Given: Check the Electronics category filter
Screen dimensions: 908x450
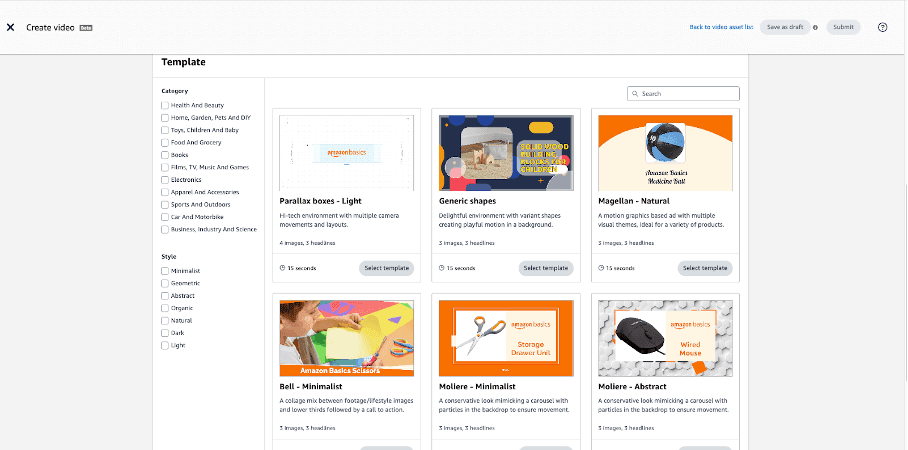Looking at the screenshot, I should [165, 180].
